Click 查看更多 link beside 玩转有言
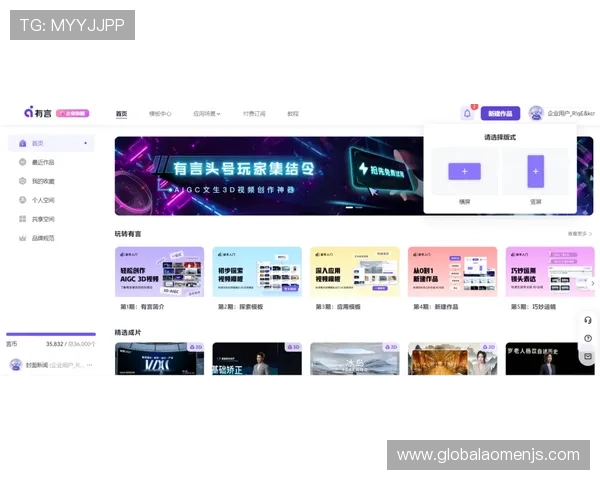Image resolution: width=600 pixels, height=480 pixels. [x=579, y=234]
